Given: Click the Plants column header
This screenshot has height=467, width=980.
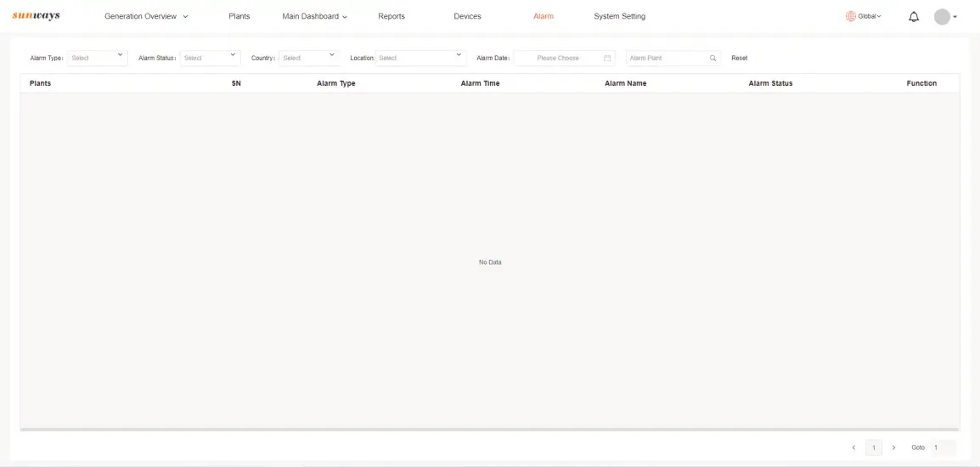Looking at the screenshot, I should coord(40,83).
